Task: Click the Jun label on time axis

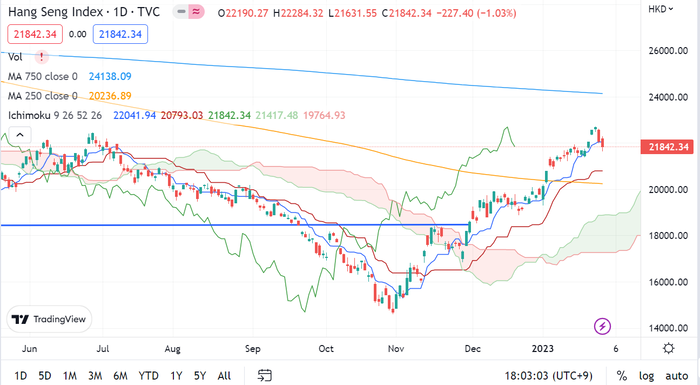Action: (29, 348)
